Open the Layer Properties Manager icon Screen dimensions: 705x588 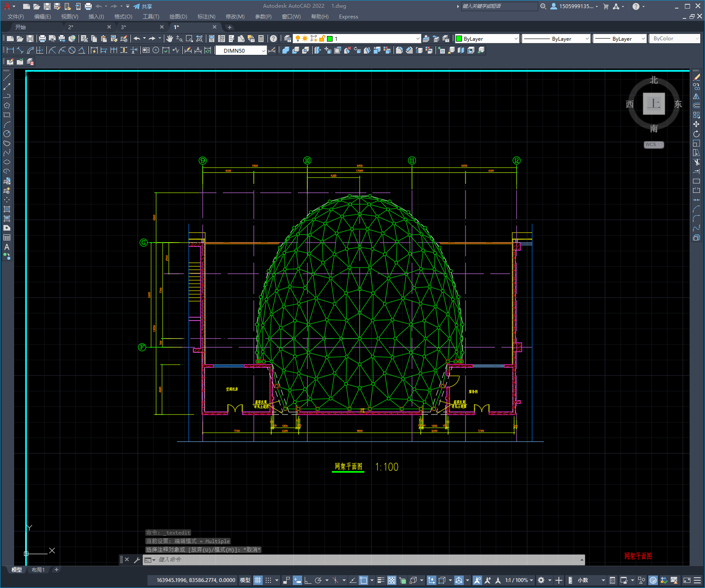(x=288, y=39)
